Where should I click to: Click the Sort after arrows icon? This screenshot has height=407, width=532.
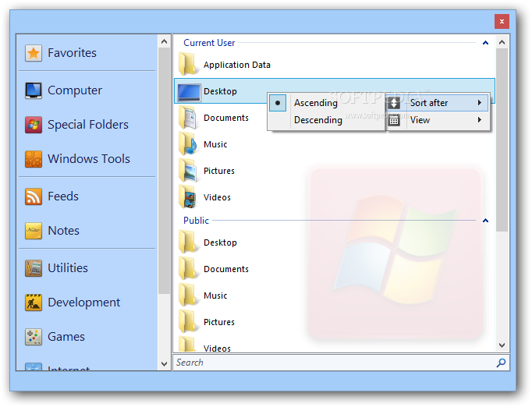point(394,103)
